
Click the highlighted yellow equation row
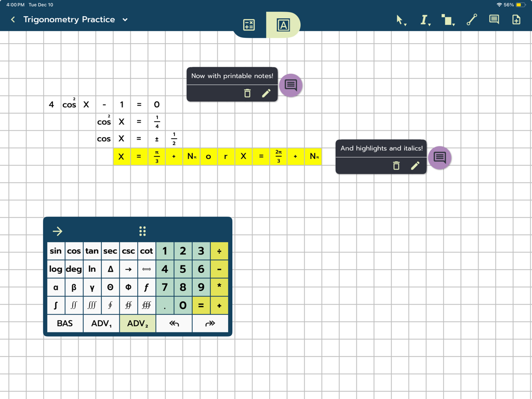pyautogui.click(x=218, y=156)
